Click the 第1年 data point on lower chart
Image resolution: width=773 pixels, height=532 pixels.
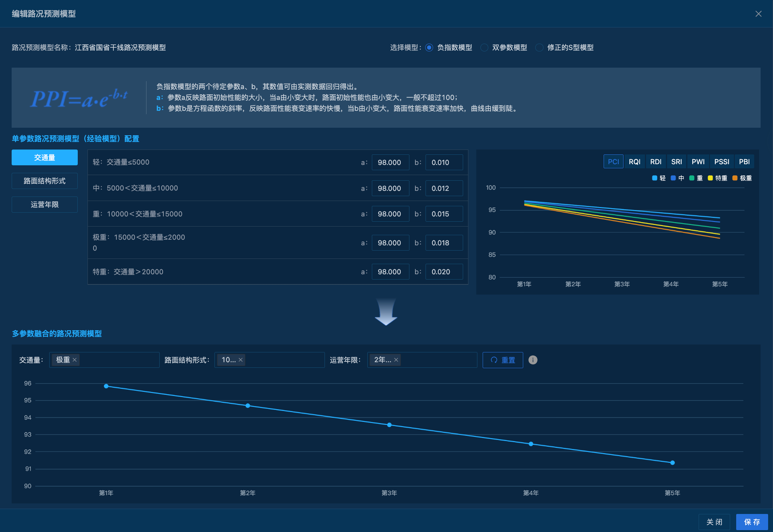[106, 386]
